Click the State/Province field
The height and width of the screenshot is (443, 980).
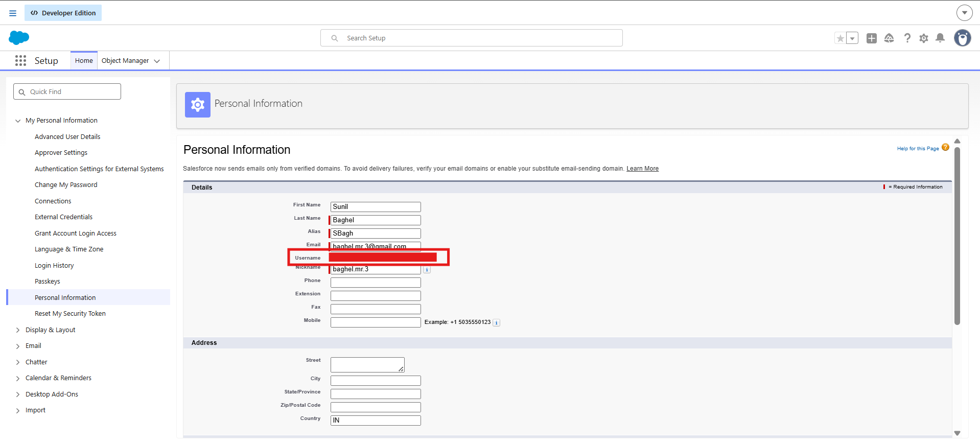pyautogui.click(x=376, y=393)
